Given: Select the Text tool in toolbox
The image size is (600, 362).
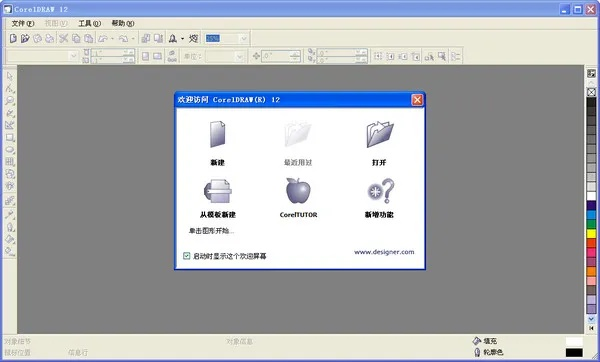Looking at the screenshot, I should [x=10, y=186].
